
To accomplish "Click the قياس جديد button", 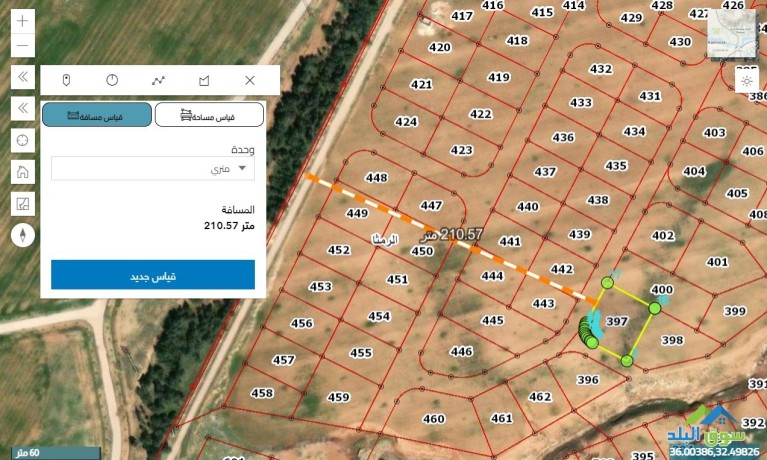I will click(153, 275).
